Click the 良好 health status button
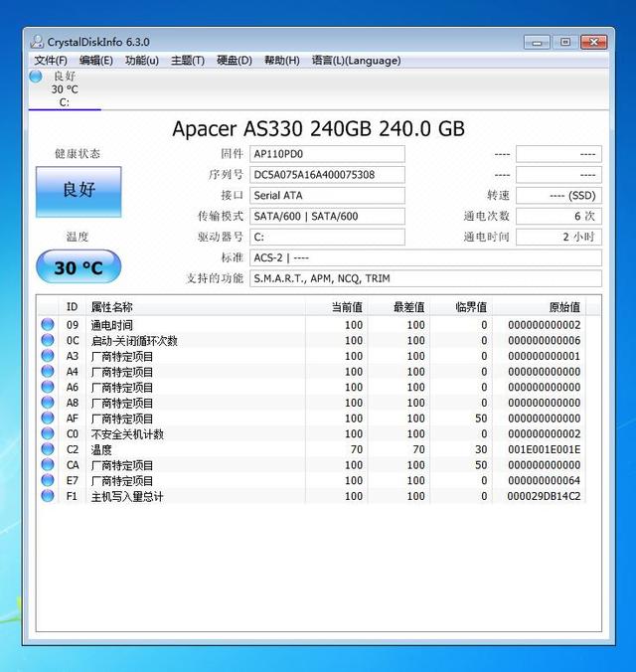The image size is (636, 672). [x=79, y=192]
